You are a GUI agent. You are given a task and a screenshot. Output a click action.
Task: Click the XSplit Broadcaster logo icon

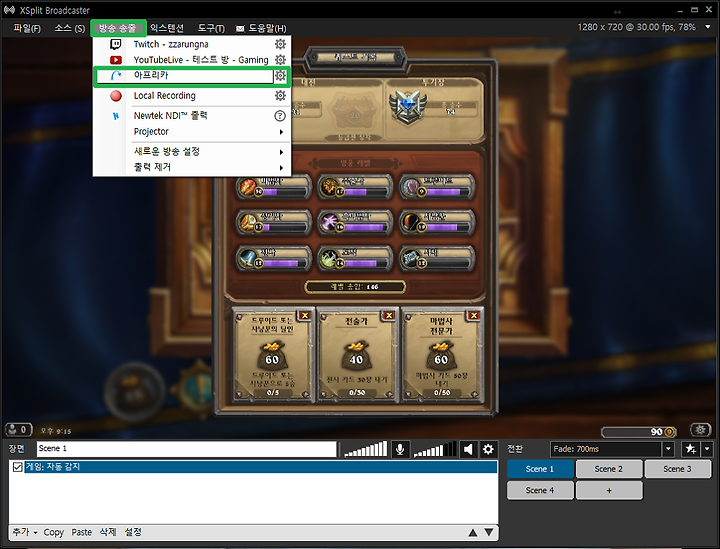pyautogui.click(x=9, y=10)
